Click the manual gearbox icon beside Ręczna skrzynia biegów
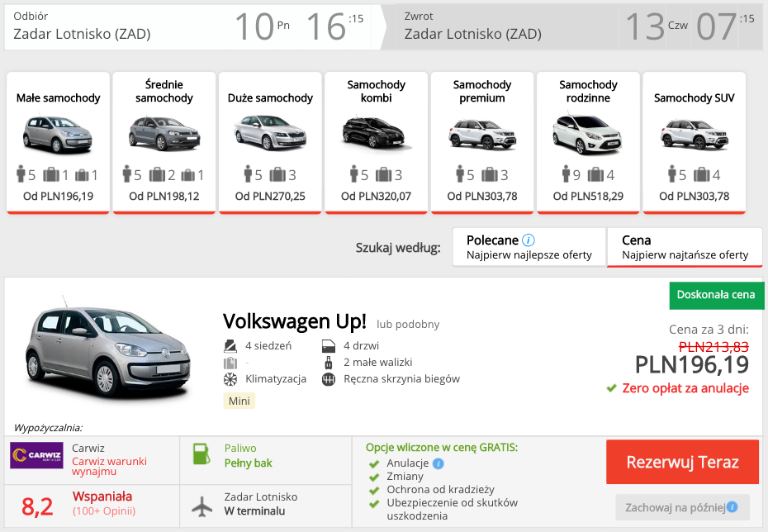Screen dimensions: 768x532 tap(329, 378)
